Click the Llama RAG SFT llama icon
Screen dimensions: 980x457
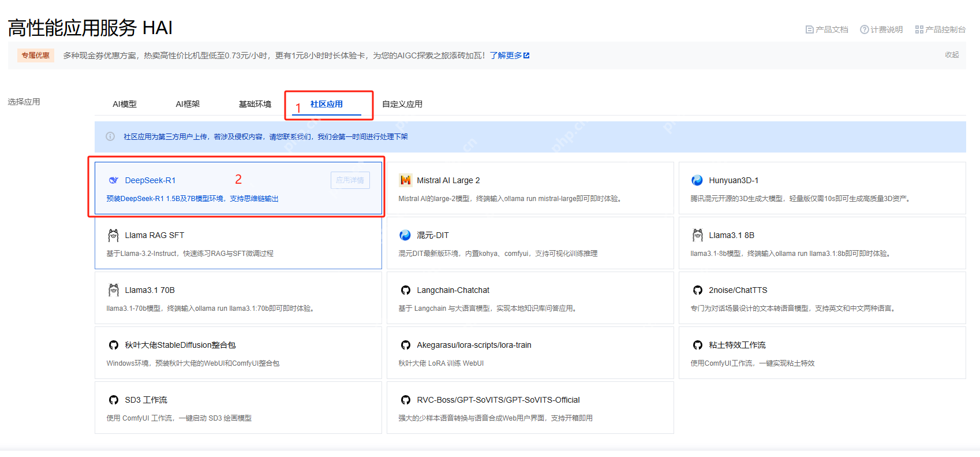tap(114, 235)
